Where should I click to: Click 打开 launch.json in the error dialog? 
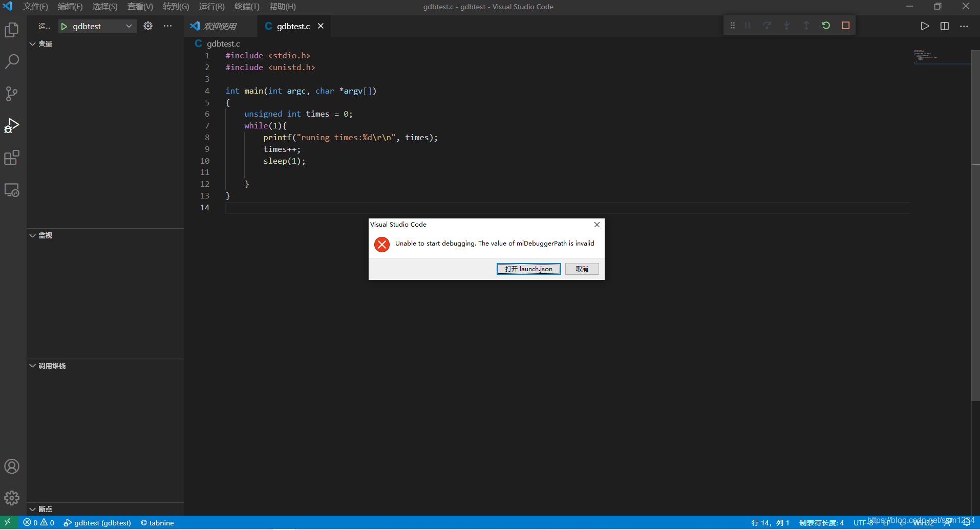pyautogui.click(x=529, y=269)
